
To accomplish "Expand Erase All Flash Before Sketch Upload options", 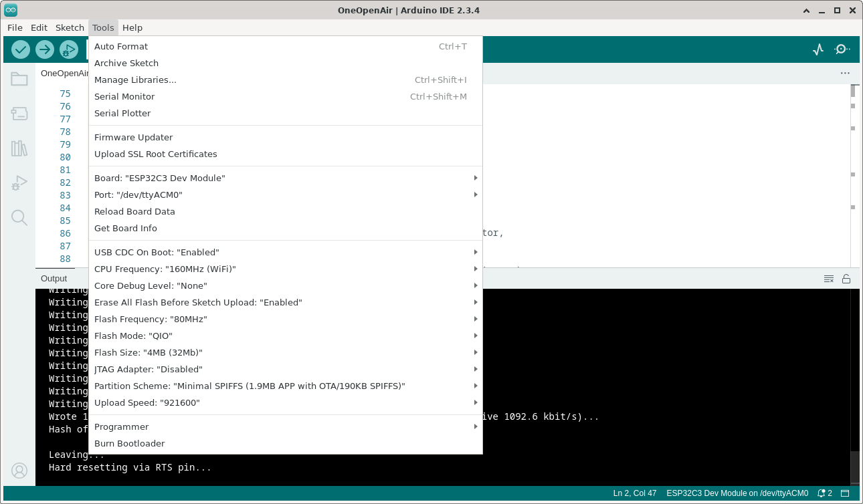I will (286, 302).
